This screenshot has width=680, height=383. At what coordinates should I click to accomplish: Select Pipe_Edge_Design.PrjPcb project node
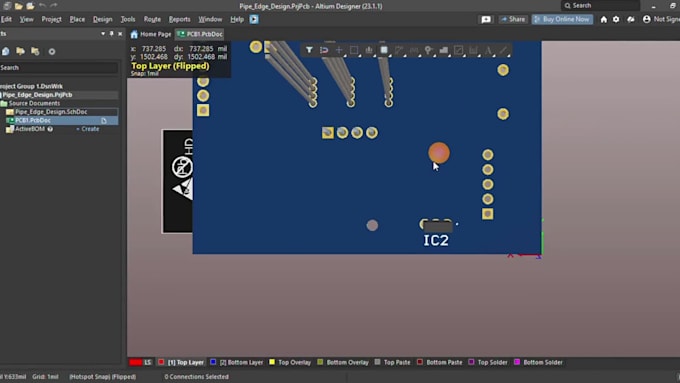pyautogui.click(x=37, y=95)
